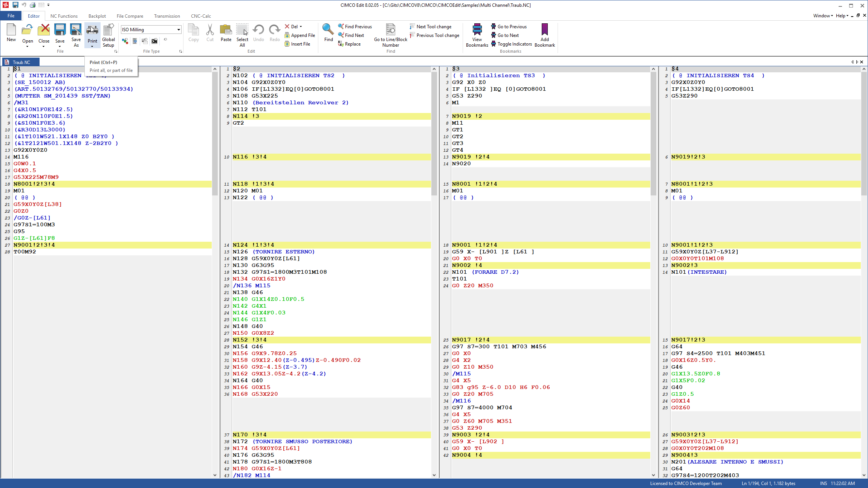
Task: Expand the Open button dropdown arrow
Action: coord(28,47)
